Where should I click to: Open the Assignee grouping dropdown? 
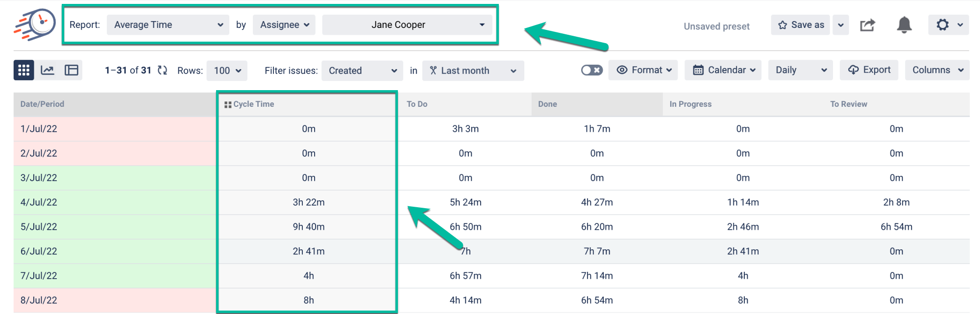(284, 24)
